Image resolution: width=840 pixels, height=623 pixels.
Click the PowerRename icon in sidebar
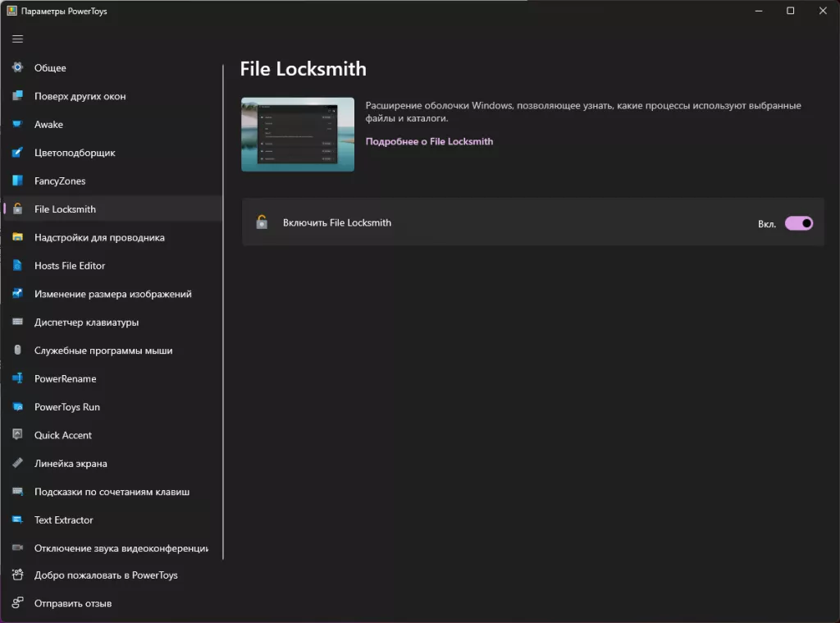pyautogui.click(x=17, y=378)
